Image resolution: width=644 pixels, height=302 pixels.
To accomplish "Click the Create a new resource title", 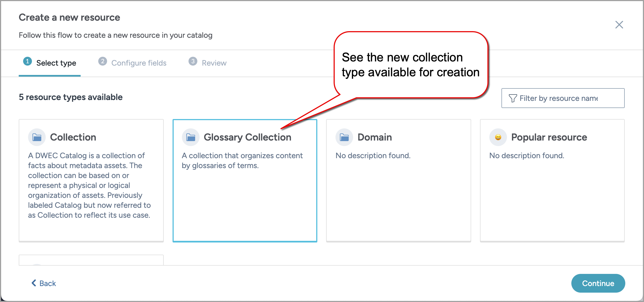I will pyautogui.click(x=69, y=17).
